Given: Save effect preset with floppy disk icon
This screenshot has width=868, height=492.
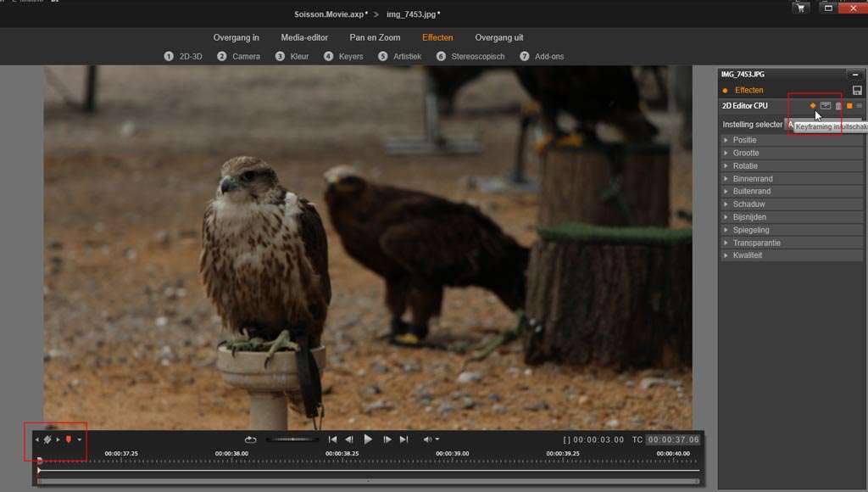Looking at the screenshot, I should [857, 90].
